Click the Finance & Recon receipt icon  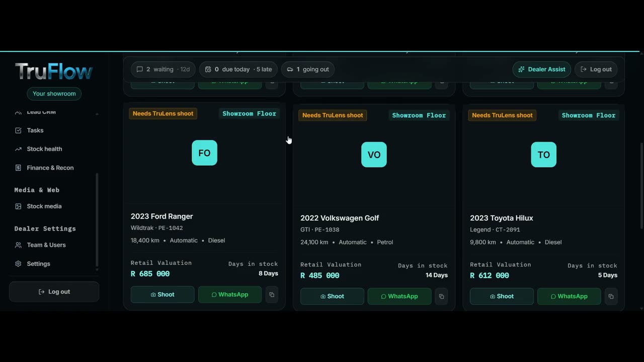click(19, 168)
